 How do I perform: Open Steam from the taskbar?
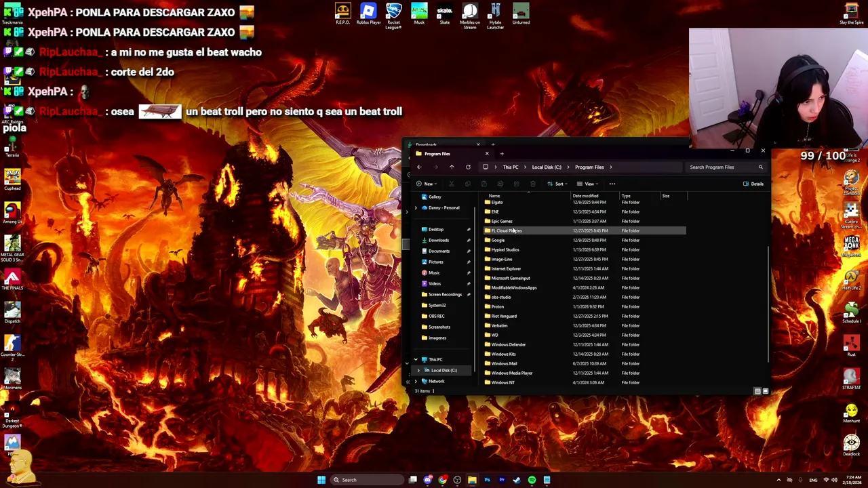(x=517, y=480)
